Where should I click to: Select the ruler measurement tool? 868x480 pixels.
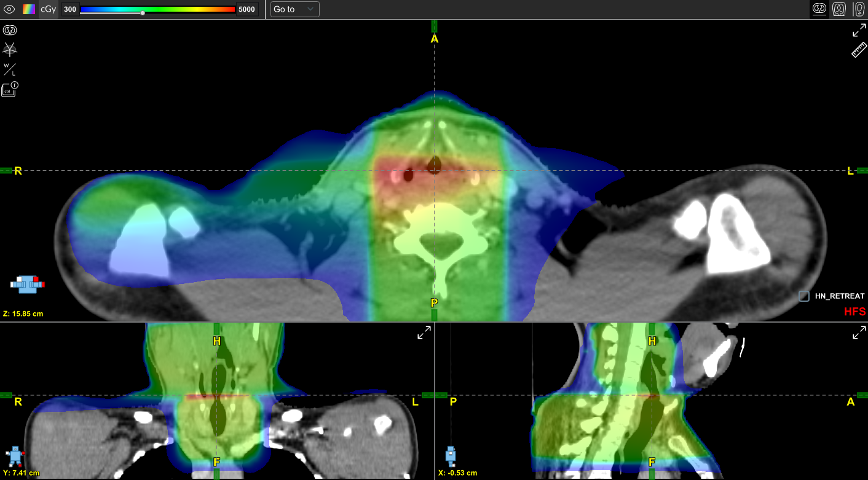[x=859, y=50]
